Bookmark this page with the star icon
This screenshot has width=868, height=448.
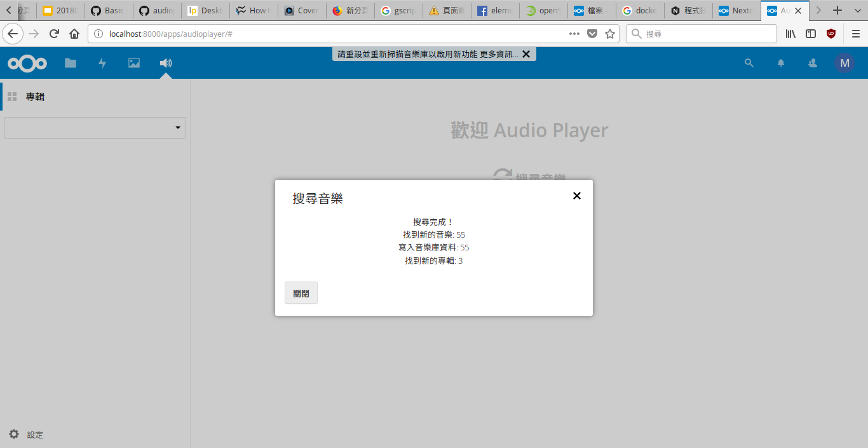tap(610, 34)
